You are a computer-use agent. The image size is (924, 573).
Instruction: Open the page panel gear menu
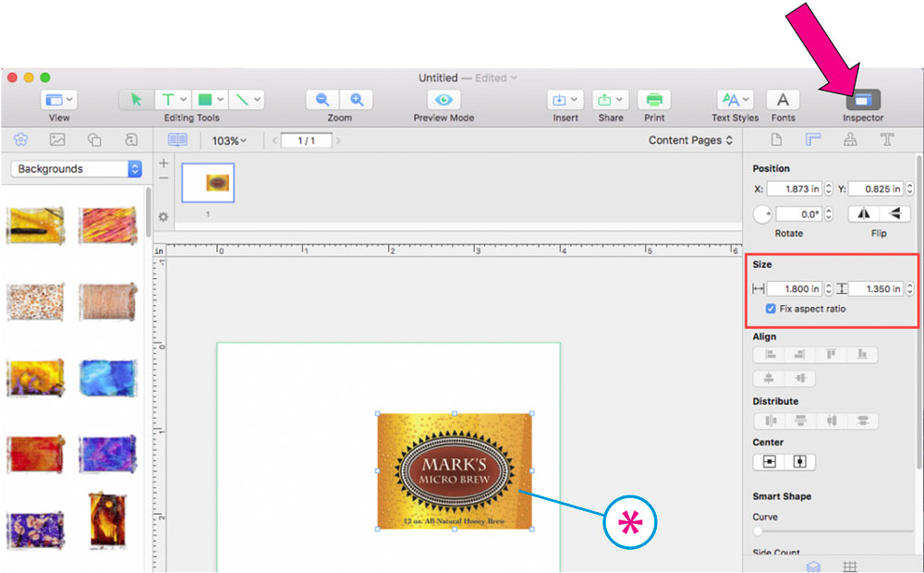coord(164,217)
